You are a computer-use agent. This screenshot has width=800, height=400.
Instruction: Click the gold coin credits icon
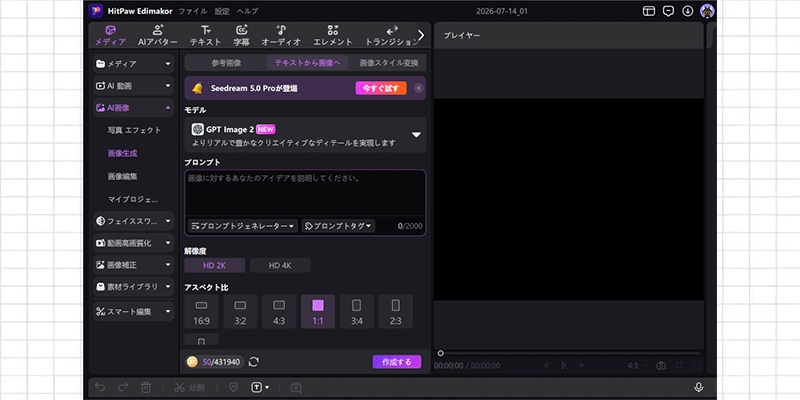pyautogui.click(x=192, y=362)
